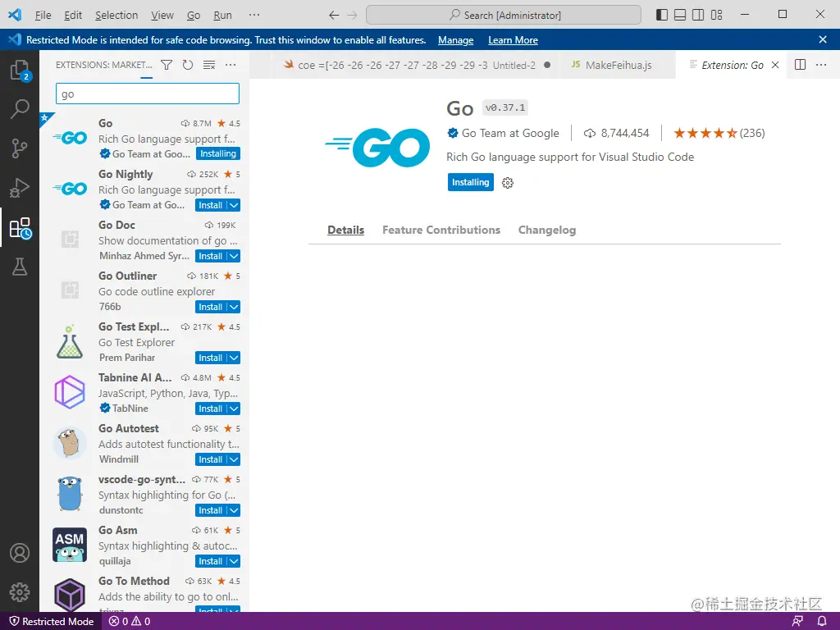The height and width of the screenshot is (630, 840).
Task: Click the VS Code logo icon
Action: (15, 15)
